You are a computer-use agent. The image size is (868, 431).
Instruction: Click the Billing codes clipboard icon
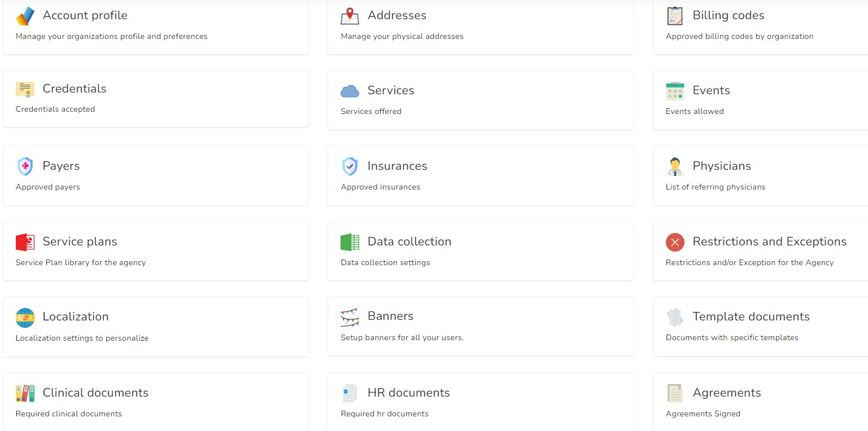point(674,16)
